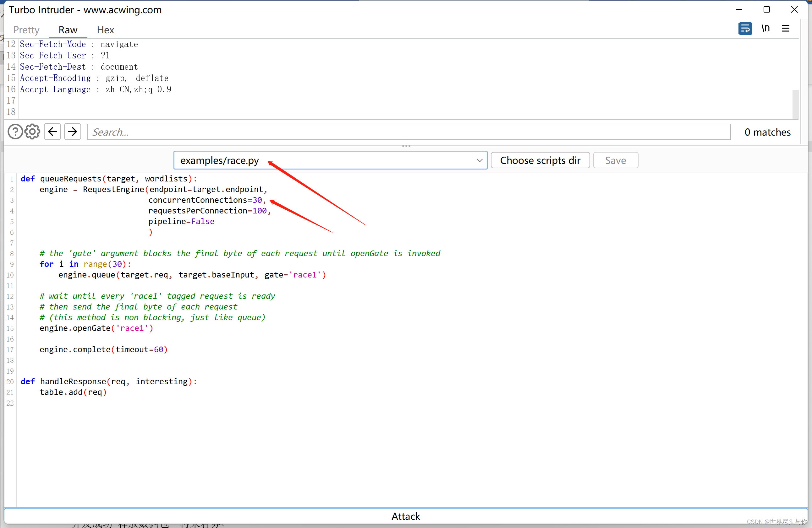This screenshot has height=528, width=812.
Task: Click the Save button
Action: [x=616, y=160]
